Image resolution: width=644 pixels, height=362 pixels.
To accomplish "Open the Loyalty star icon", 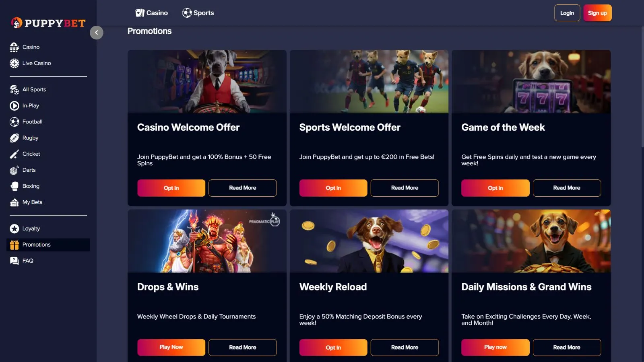I will pyautogui.click(x=14, y=229).
